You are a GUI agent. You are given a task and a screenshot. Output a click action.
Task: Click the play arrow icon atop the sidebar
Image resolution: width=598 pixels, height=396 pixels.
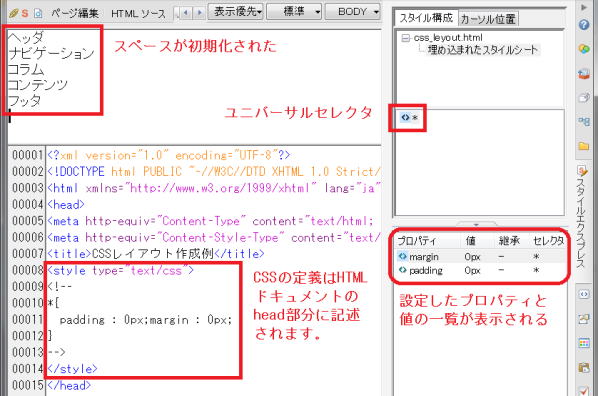pos(584,7)
